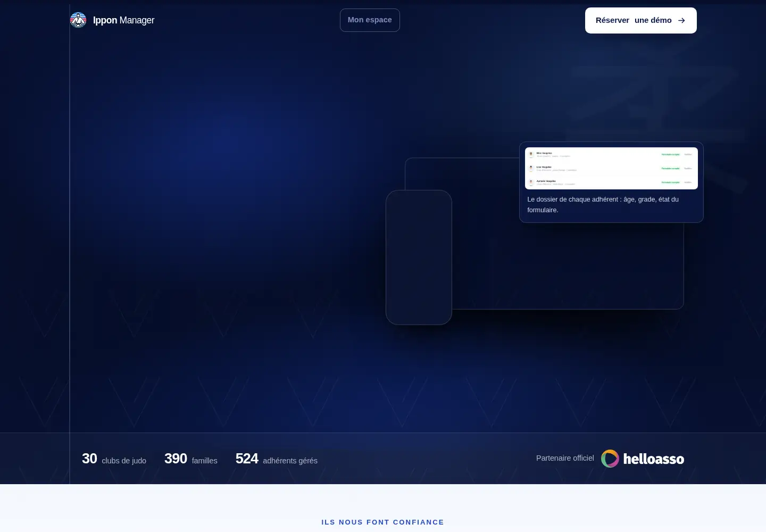Click the arrow icon in the demo button
766x532 pixels.
pos(681,20)
